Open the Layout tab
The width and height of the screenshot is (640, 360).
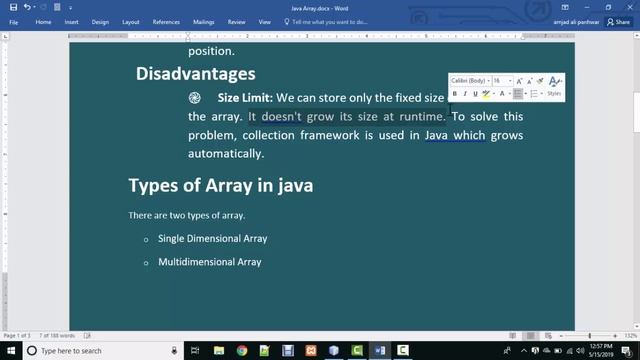(x=131, y=22)
